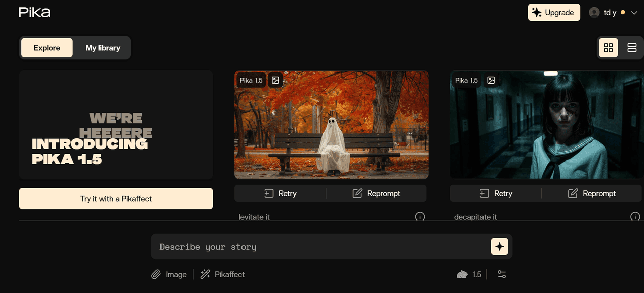Retry the levitate it video
This screenshot has width=644, height=293.
pyautogui.click(x=280, y=193)
